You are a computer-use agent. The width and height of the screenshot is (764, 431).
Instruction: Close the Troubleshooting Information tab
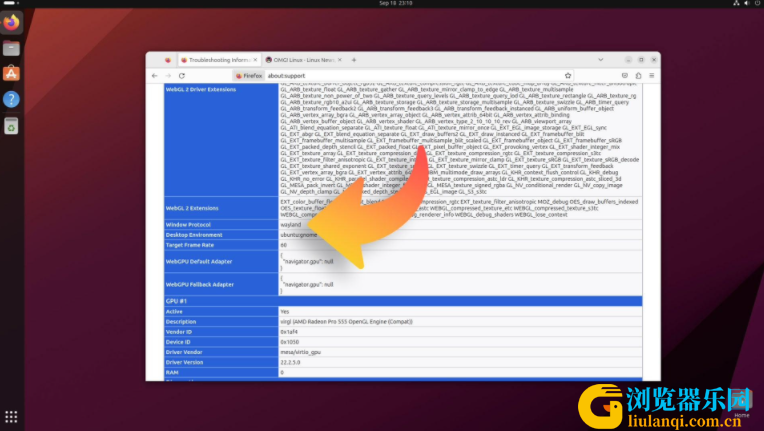point(255,60)
